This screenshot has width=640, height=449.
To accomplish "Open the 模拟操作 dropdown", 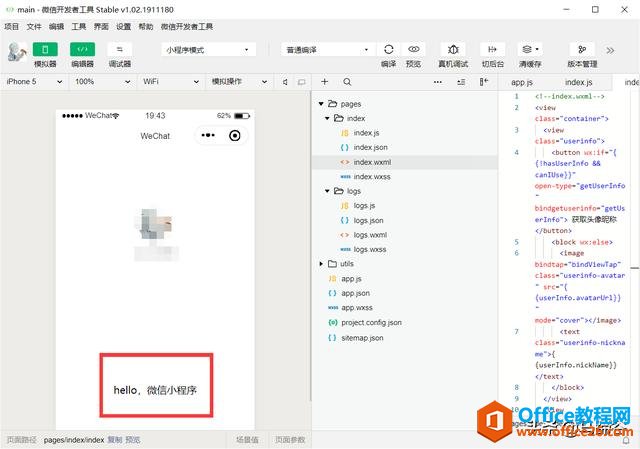I will pos(239,82).
